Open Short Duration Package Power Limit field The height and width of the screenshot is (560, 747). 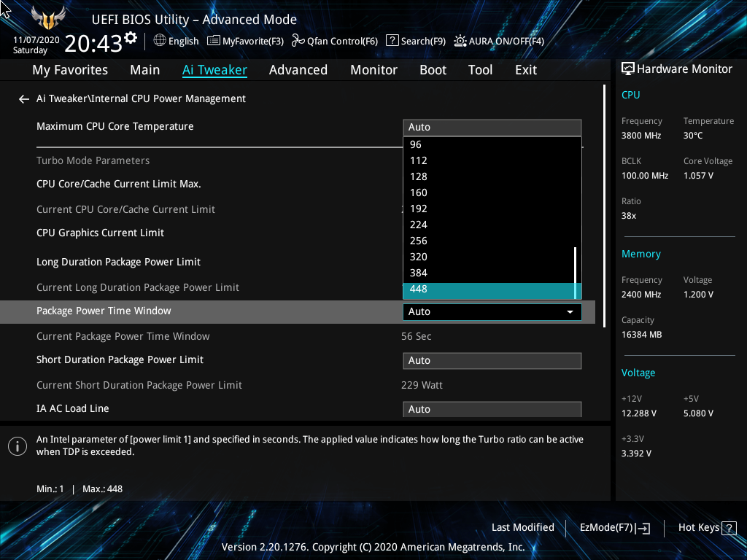point(492,360)
